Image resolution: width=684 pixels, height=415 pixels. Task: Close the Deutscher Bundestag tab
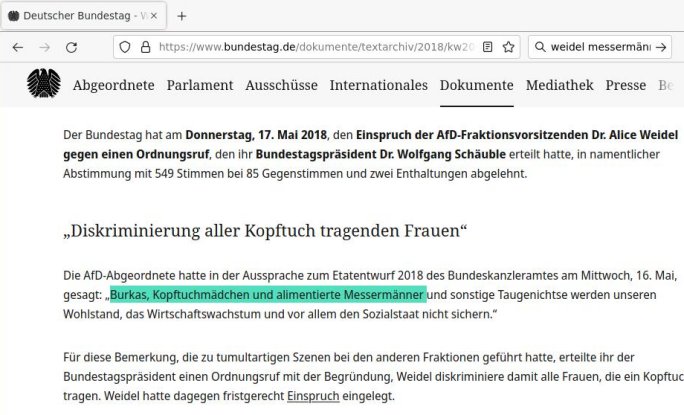click(x=154, y=16)
